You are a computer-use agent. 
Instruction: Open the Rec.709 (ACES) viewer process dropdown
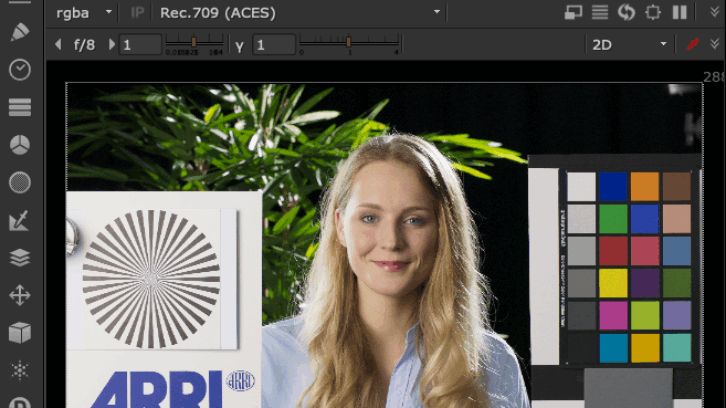(x=300, y=13)
